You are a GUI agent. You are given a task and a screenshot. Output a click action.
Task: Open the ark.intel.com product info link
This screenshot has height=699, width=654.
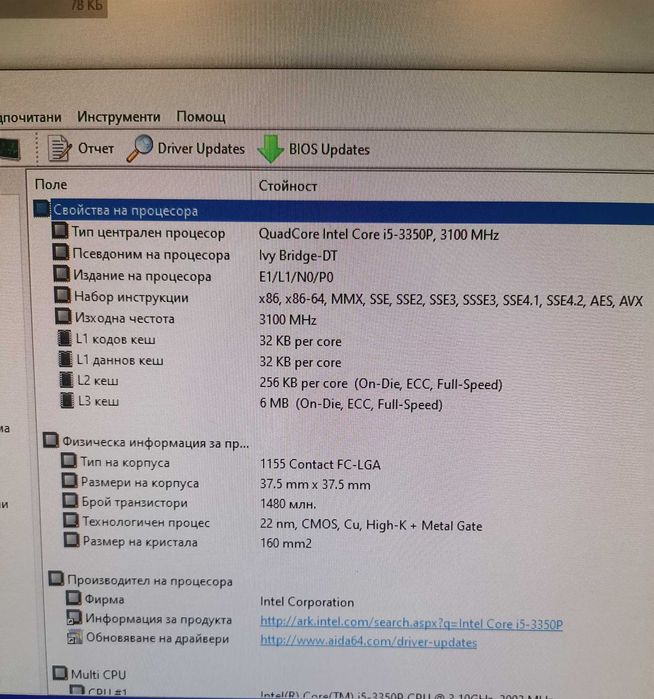(411, 623)
